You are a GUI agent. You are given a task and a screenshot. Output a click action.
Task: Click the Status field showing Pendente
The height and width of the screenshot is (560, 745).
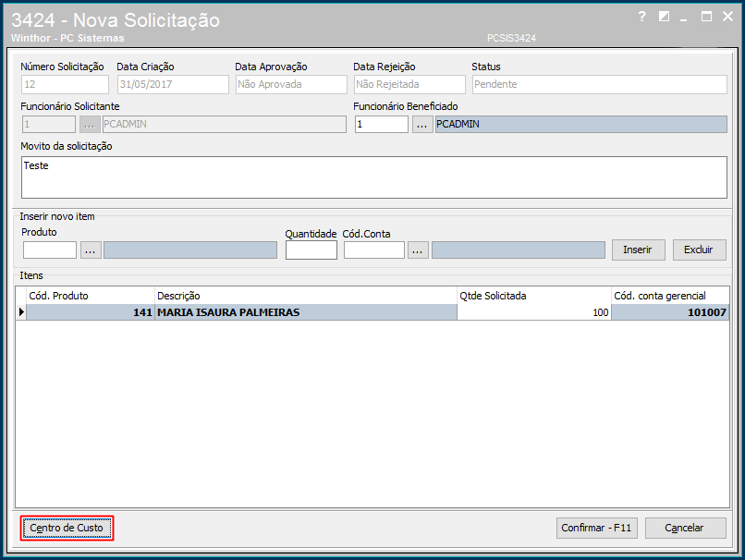(600, 84)
